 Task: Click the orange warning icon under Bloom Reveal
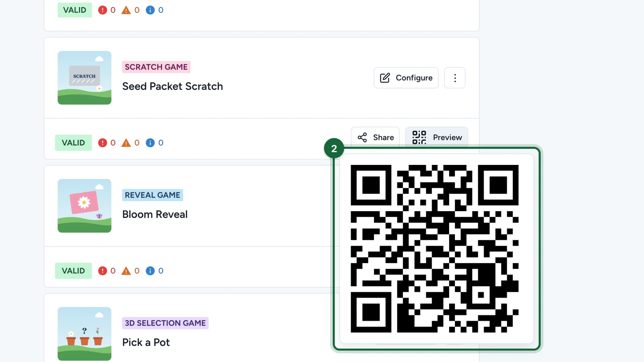point(126,271)
